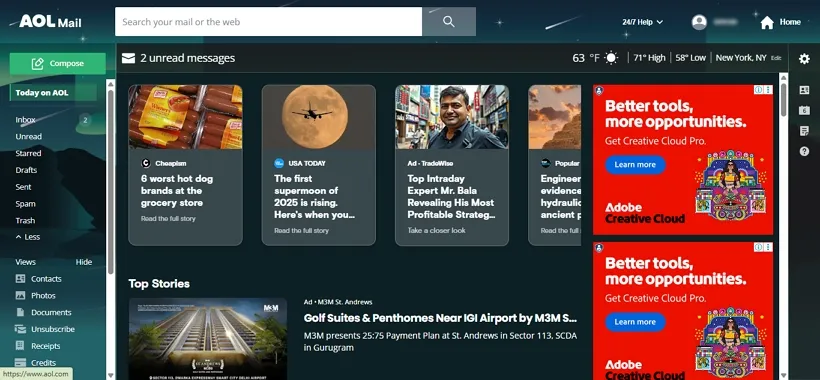Click the Photos view icon in sidebar
This screenshot has height=380, width=820.
[20, 295]
